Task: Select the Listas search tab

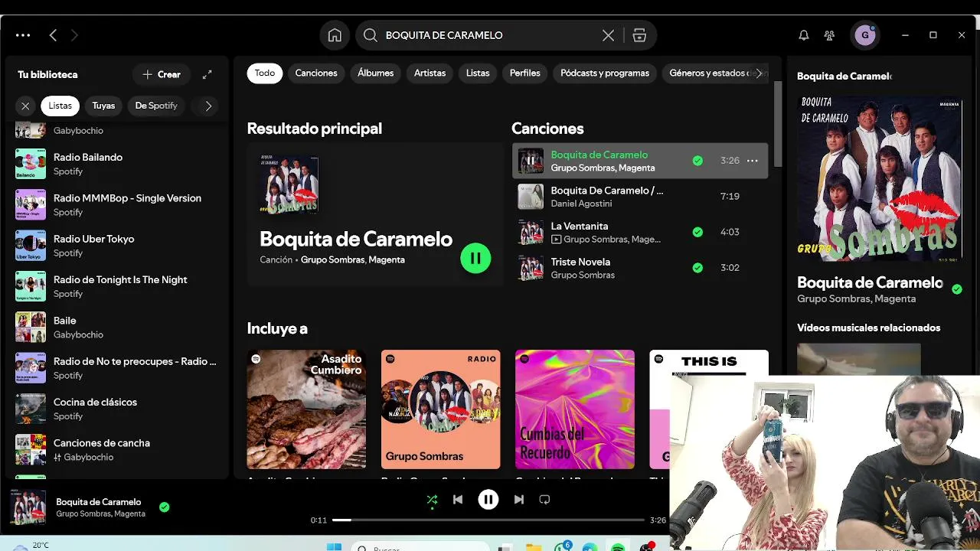Action: coord(478,73)
